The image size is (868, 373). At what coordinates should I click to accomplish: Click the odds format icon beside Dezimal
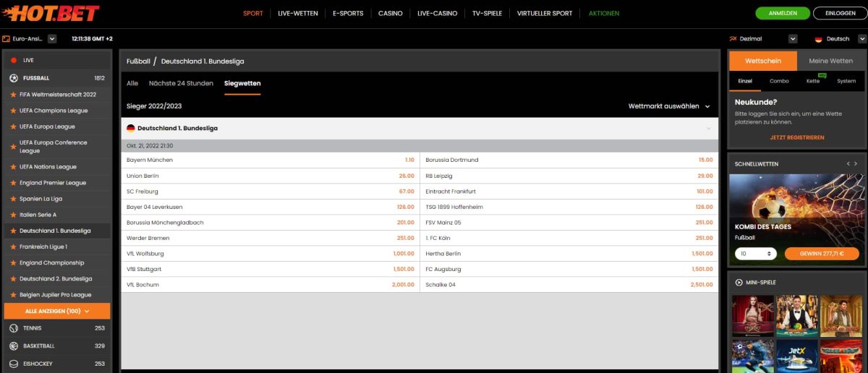[x=733, y=39]
